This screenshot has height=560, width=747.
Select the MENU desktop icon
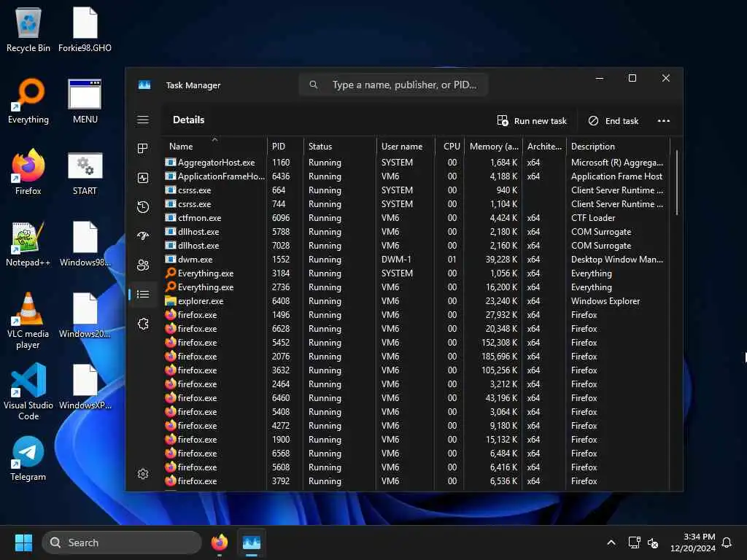tap(85, 101)
